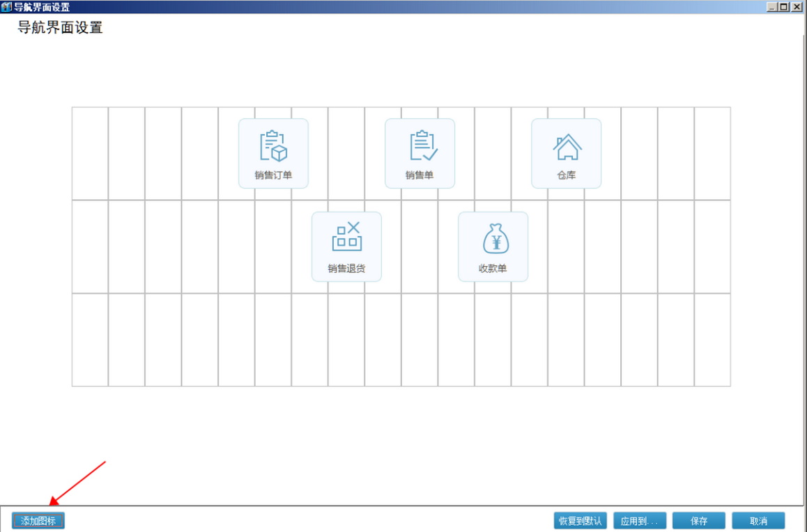Open the 应用到... (apply to) dialog

coord(640,521)
